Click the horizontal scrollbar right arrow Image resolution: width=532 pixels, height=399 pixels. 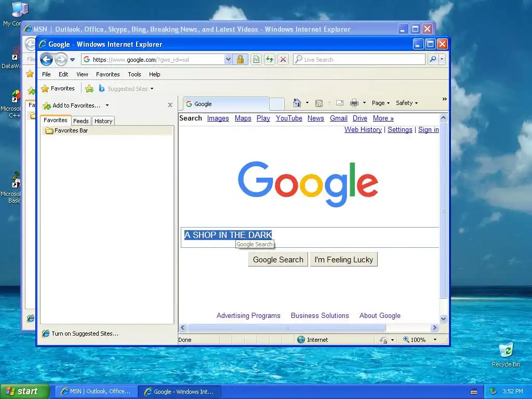coord(434,327)
